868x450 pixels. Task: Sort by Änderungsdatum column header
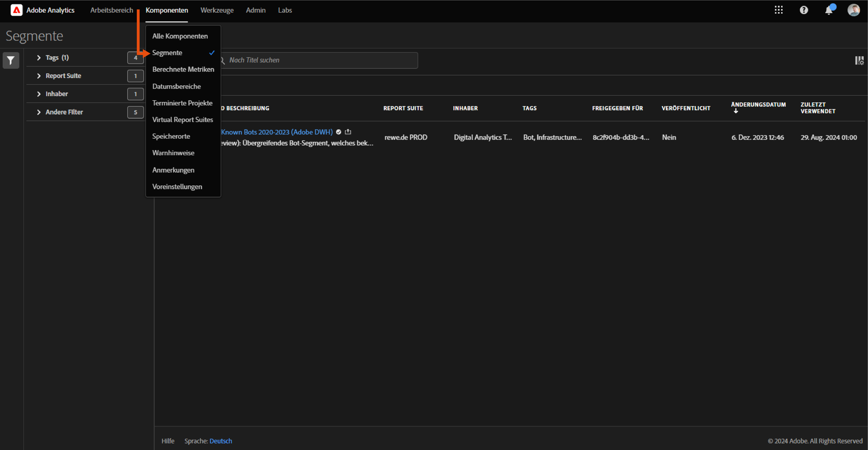tap(758, 104)
